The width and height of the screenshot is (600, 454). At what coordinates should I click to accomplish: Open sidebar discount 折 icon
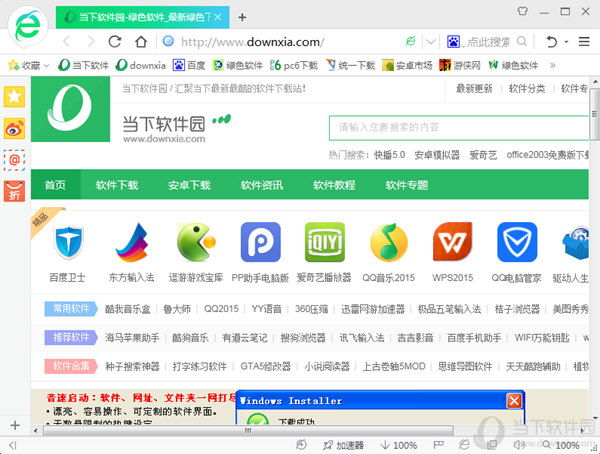point(15,191)
